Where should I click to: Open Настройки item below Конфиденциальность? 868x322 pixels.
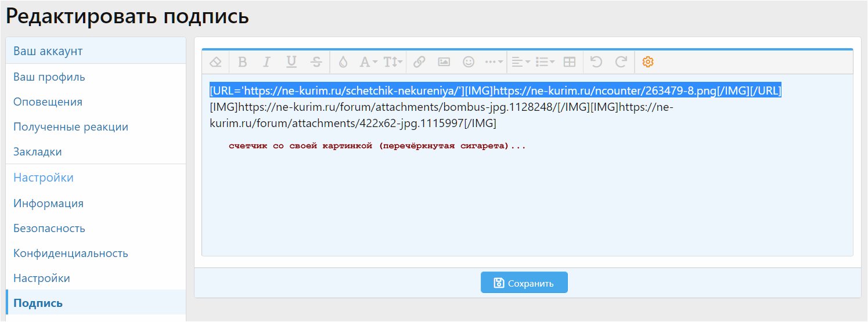(96, 278)
